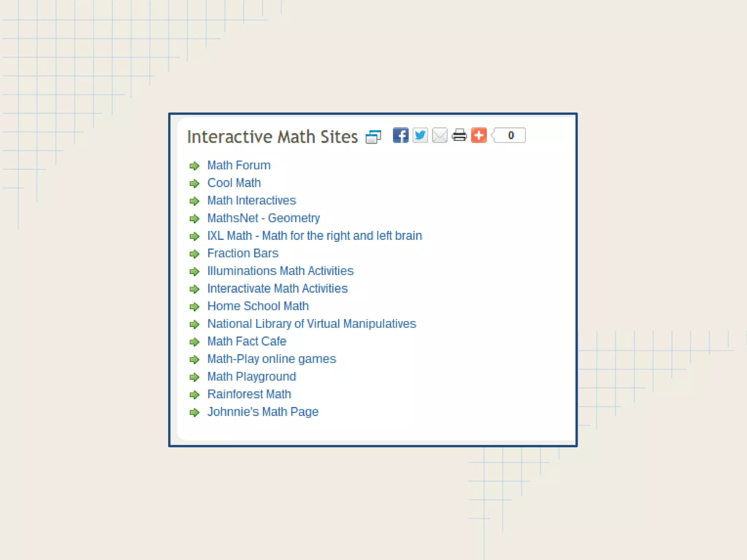Open Math Playground link

click(x=252, y=377)
